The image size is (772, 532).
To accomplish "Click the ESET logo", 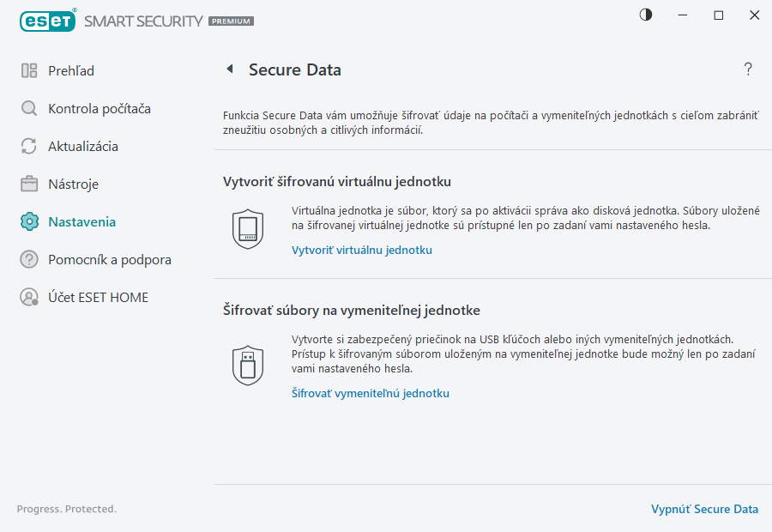I will [48, 21].
